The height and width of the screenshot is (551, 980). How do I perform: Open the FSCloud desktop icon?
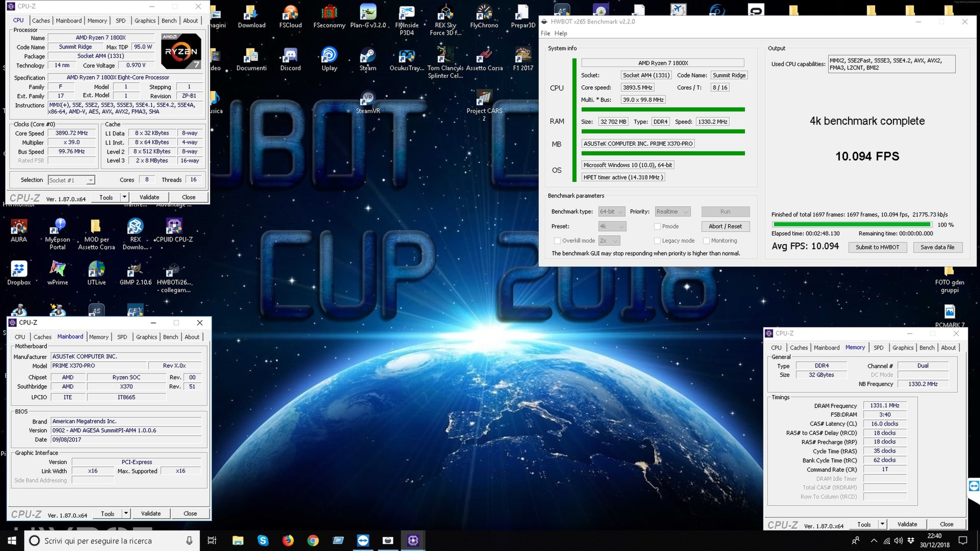[290, 16]
